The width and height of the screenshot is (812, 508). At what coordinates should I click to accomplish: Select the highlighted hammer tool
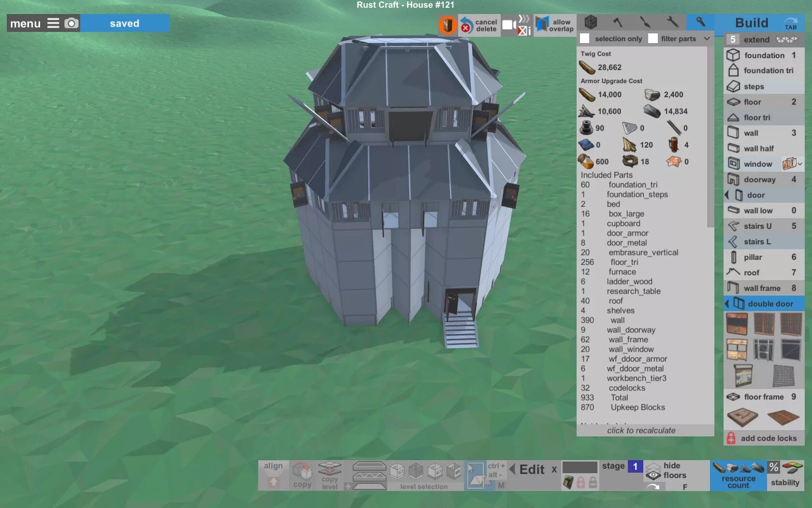pyautogui.click(x=700, y=22)
